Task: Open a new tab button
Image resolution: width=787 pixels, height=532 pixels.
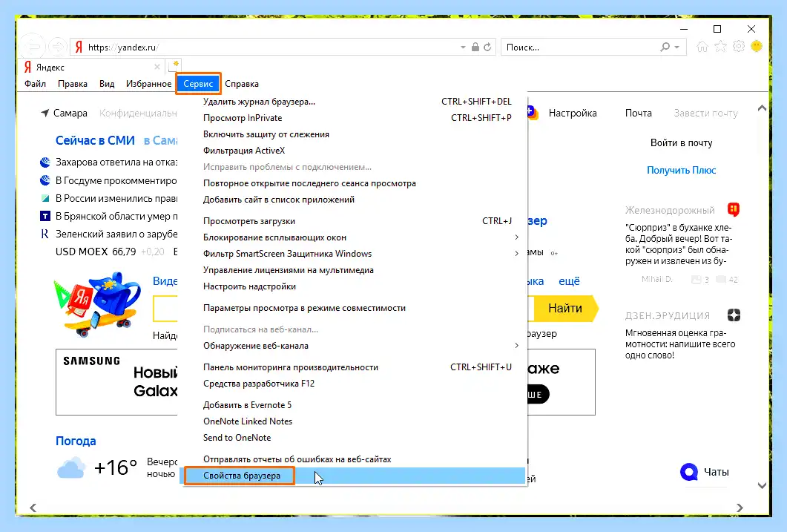Action: (176, 65)
